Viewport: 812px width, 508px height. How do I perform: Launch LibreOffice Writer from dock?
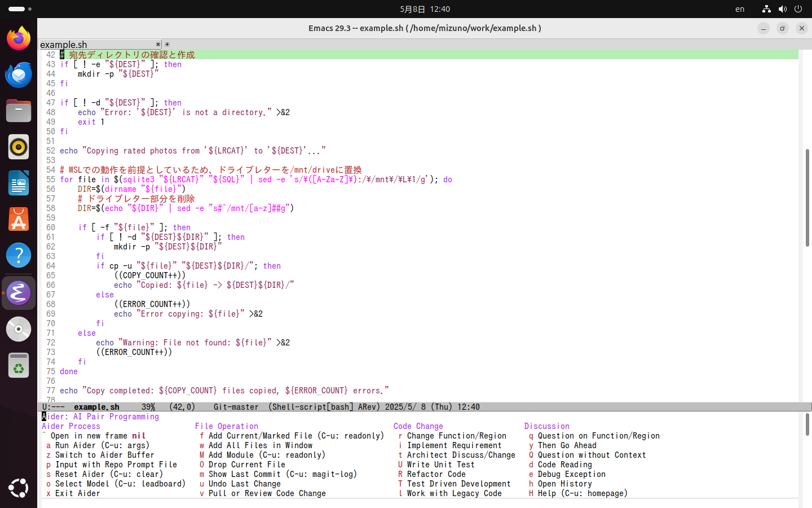click(19, 183)
